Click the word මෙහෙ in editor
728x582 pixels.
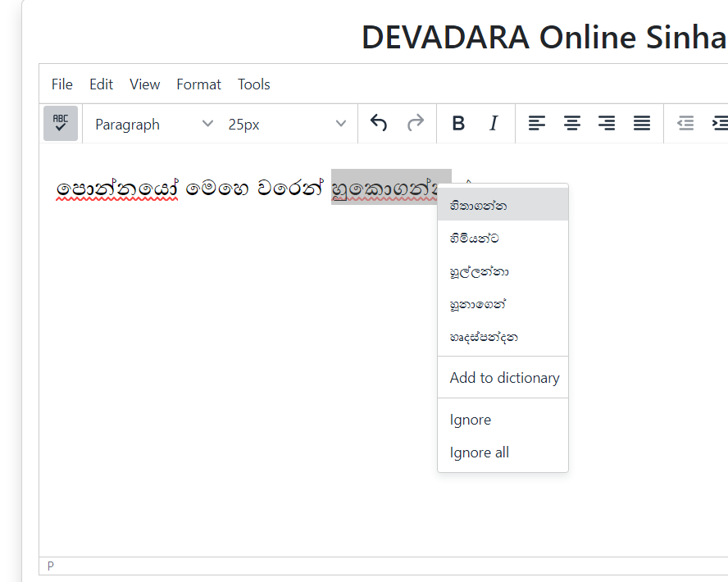[216, 189]
